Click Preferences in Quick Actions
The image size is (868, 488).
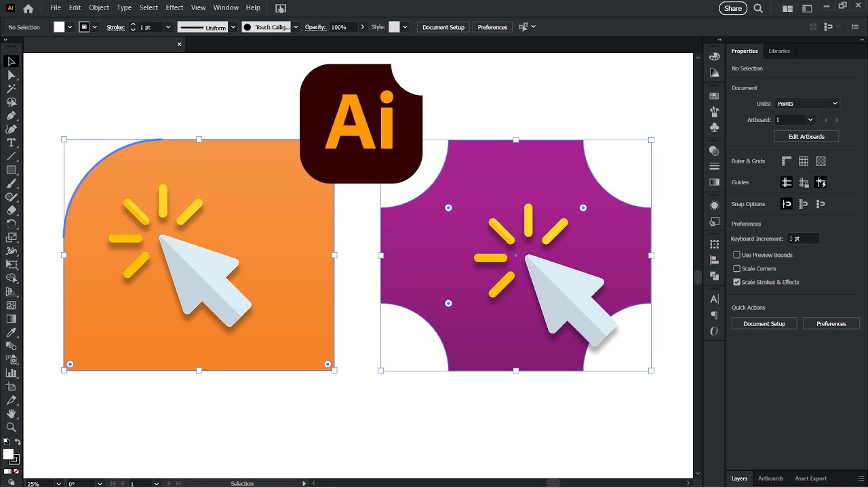point(831,324)
